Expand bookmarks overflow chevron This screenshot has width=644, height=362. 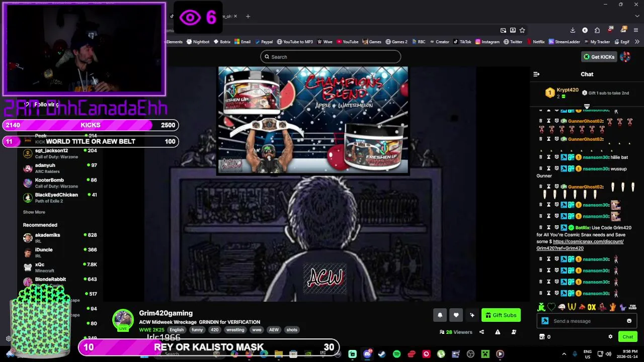pyautogui.click(x=638, y=42)
